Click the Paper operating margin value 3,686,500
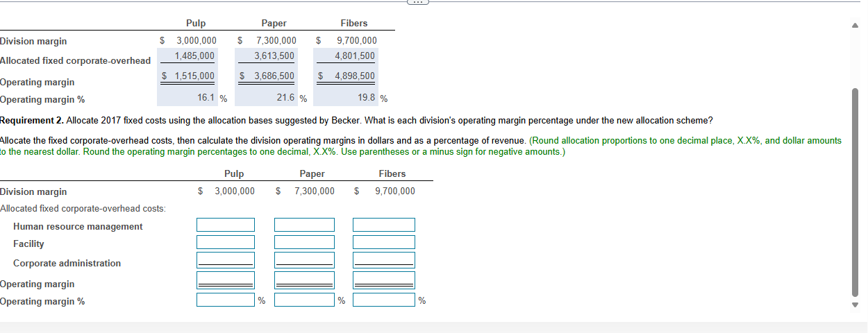Image resolution: width=868 pixels, height=333 pixels. pos(274,76)
